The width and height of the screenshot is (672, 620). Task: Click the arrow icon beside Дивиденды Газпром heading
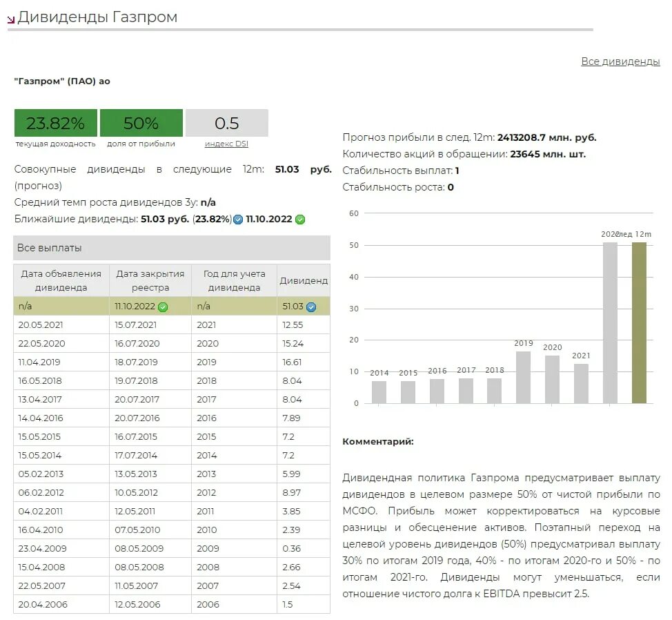click(x=11, y=19)
